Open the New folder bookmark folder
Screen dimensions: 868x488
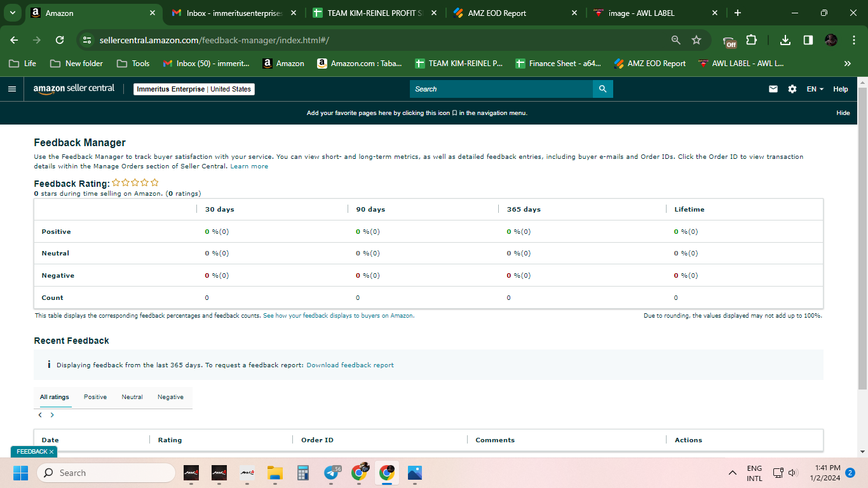click(76, 64)
